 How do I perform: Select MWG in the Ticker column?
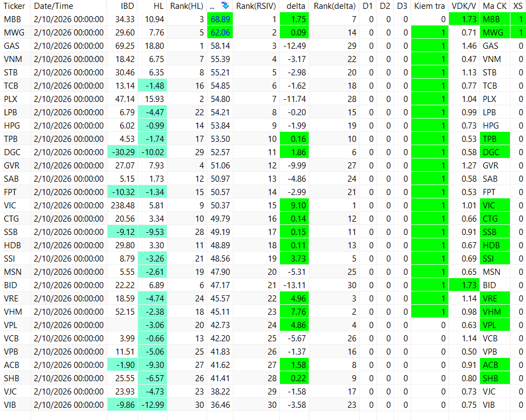tap(14, 33)
